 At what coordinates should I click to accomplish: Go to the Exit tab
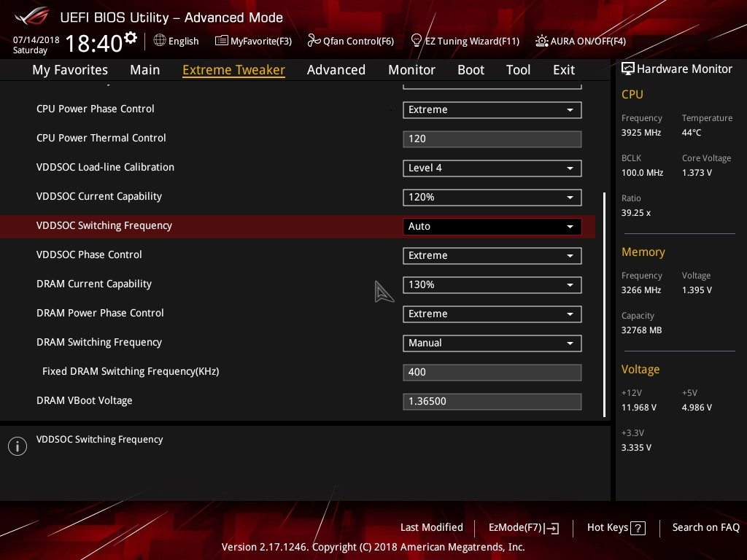(564, 70)
